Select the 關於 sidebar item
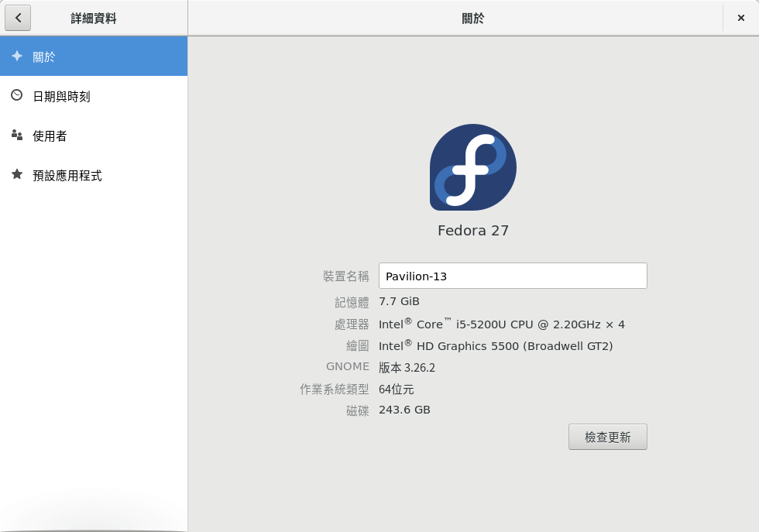The image size is (759, 532). pyautogui.click(x=94, y=57)
